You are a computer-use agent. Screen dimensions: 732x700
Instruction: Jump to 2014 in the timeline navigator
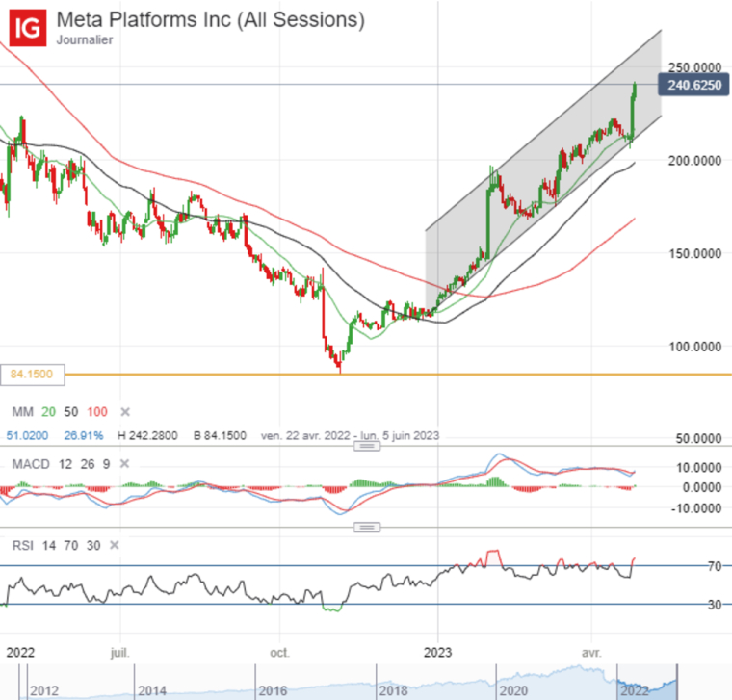tap(151, 690)
